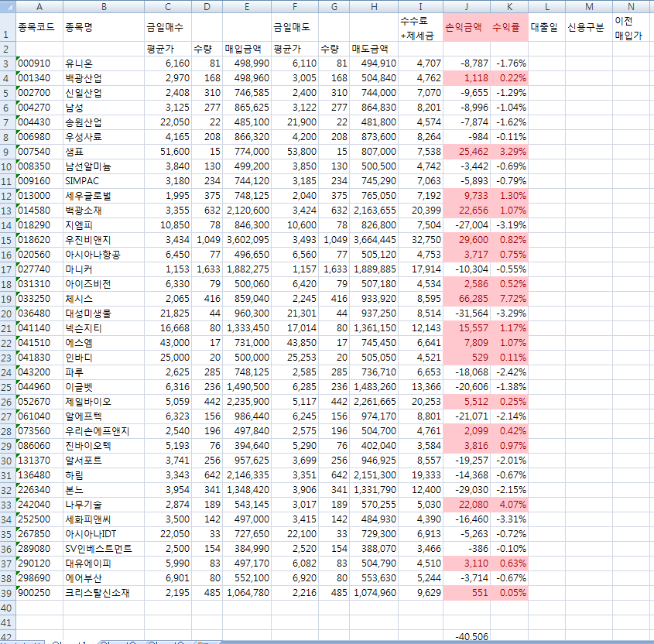This screenshot has width=654, height=644.
Task: Select the SV인베스트먼트 stock name cell
Action: (104, 549)
